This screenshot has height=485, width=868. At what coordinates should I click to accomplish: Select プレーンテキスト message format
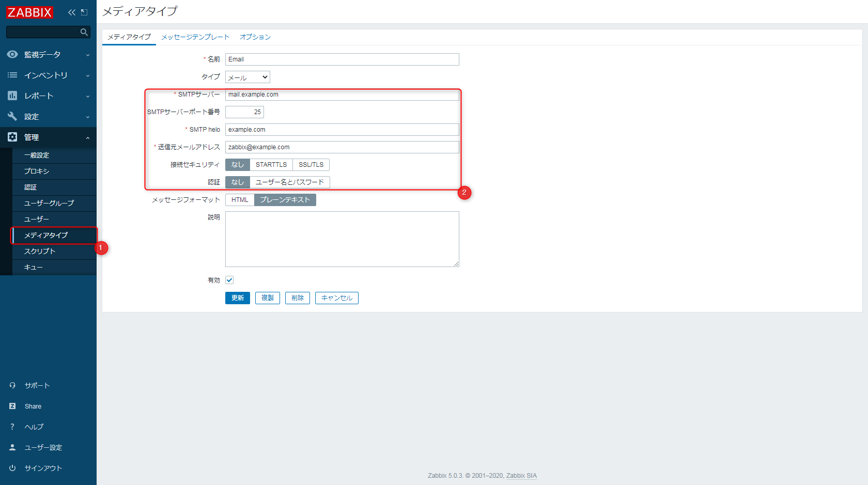point(285,200)
